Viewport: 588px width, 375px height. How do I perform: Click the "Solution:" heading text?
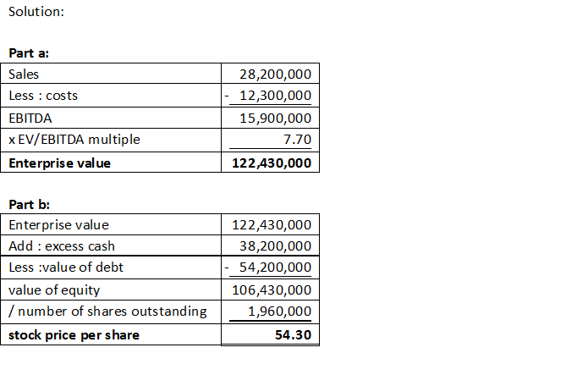(x=36, y=12)
